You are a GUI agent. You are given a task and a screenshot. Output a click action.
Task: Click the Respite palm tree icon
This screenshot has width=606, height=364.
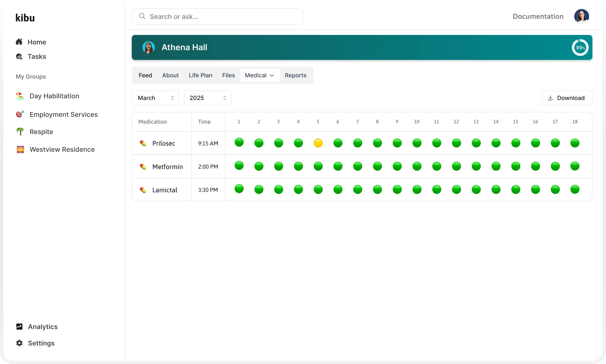click(20, 132)
